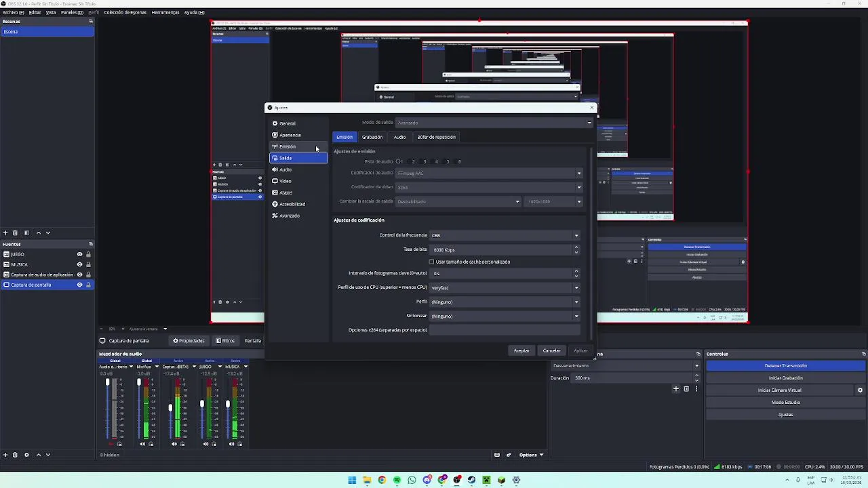Open scene filters icon in Escenas toolbar
The width and height of the screenshot is (868, 488).
26,232
